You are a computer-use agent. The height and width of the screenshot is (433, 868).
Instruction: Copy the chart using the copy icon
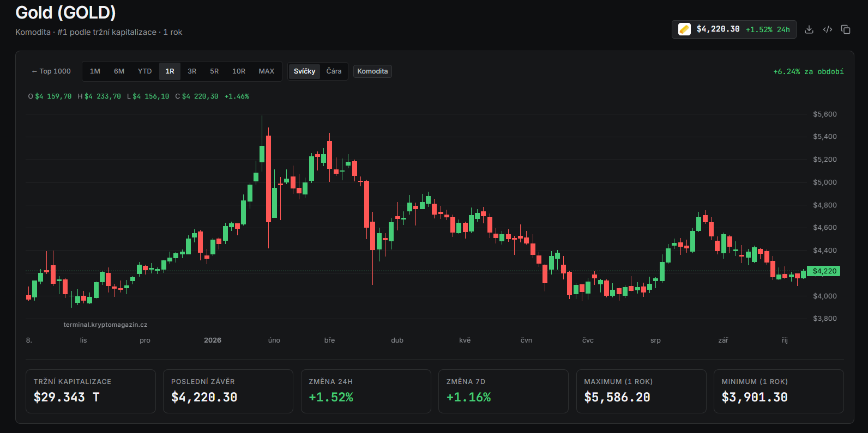tap(846, 29)
